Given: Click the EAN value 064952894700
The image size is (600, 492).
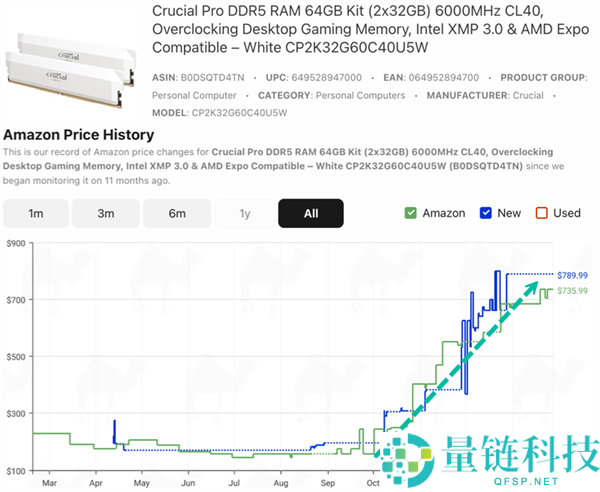Looking at the screenshot, I should click(444, 78).
